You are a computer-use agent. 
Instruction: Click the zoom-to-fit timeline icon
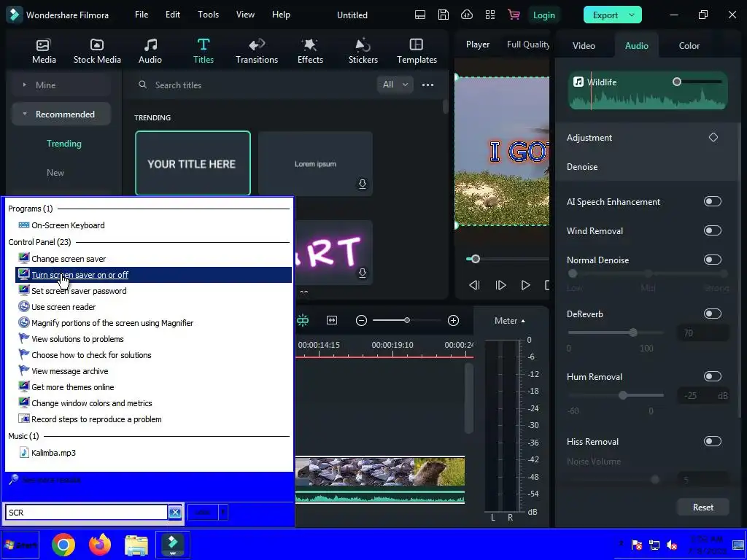pos(332,321)
